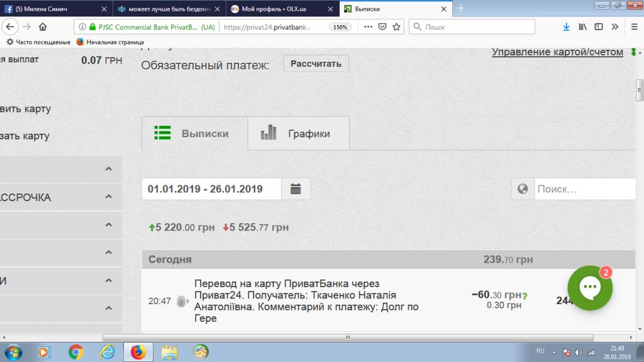Open Начальная страница bookmark

pyautogui.click(x=110, y=42)
